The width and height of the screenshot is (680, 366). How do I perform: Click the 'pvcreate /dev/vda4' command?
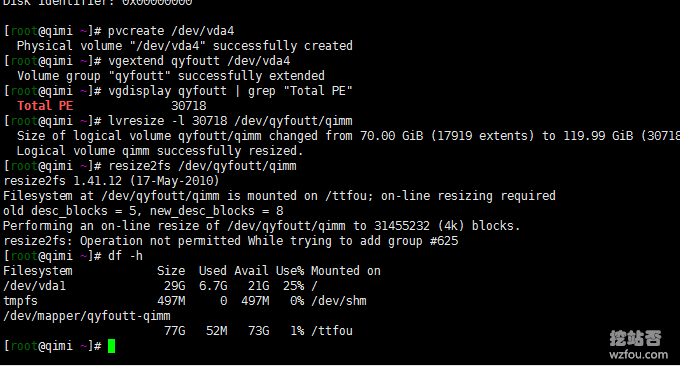(x=171, y=31)
